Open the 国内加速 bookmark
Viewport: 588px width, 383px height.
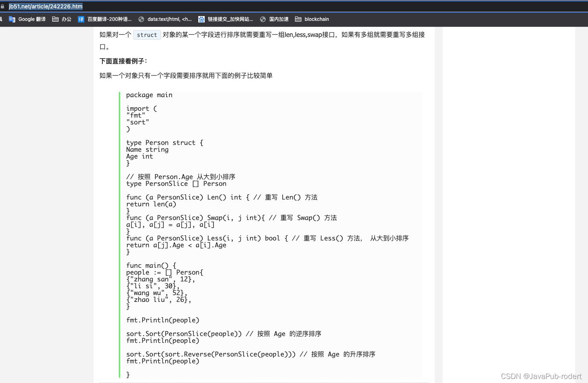pos(275,19)
